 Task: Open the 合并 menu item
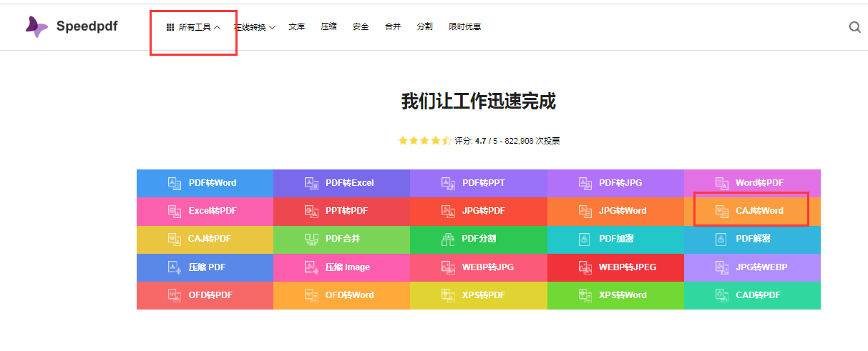coord(393,26)
